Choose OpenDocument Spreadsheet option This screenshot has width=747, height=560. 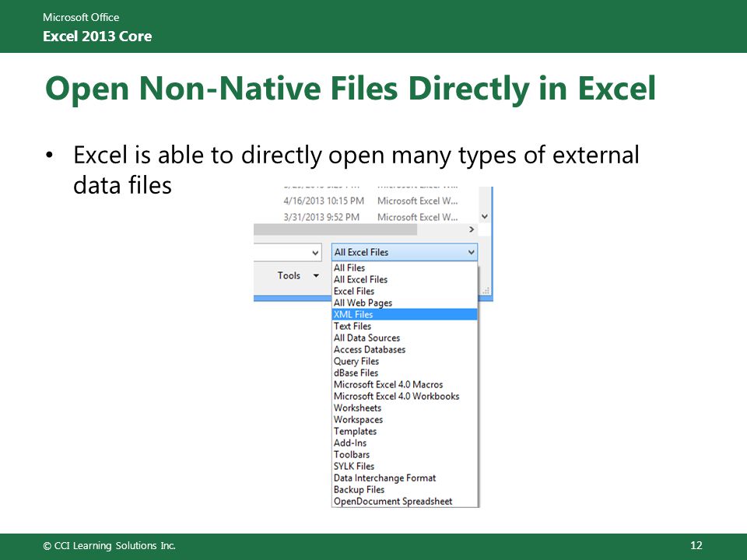[405, 501]
